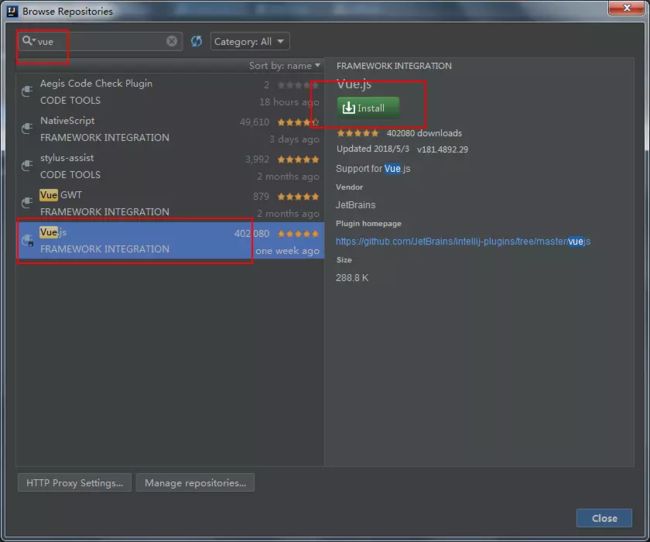The height and width of the screenshot is (542, 650).
Task: Click the Aegis Code Check plugin icon
Action: pos(27,91)
